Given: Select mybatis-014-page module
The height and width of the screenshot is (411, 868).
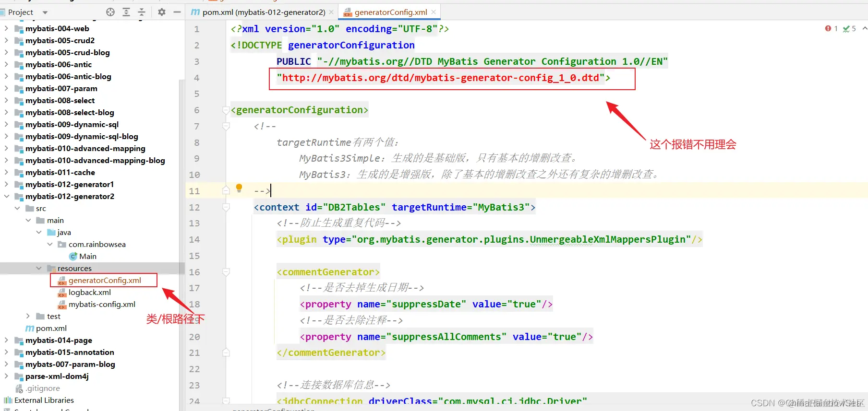Looking at the screenshot, I should point(59,341).
